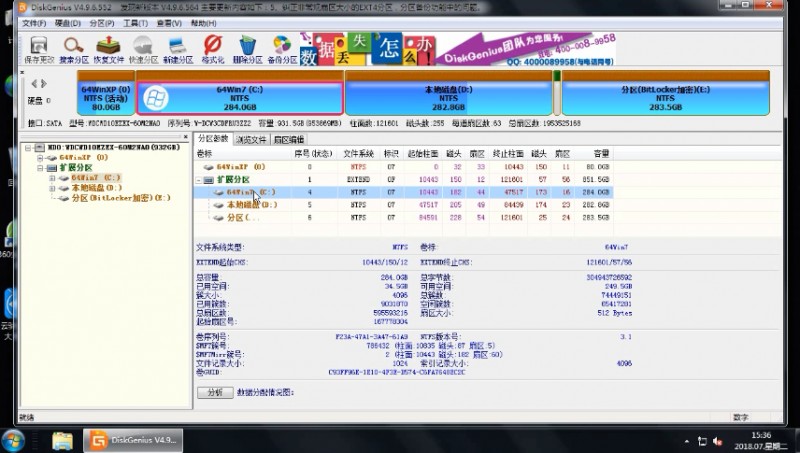This screenshot has height=453, width=800.
Task: Select the 64Win7 (C:) 284.0GB partition block
Action: click(x=240, y=93)
